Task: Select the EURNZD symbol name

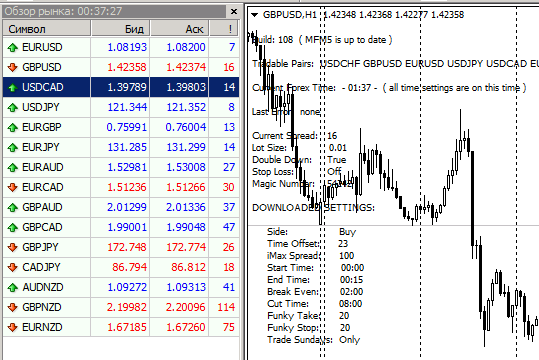Action: click(x=42, y=327)
